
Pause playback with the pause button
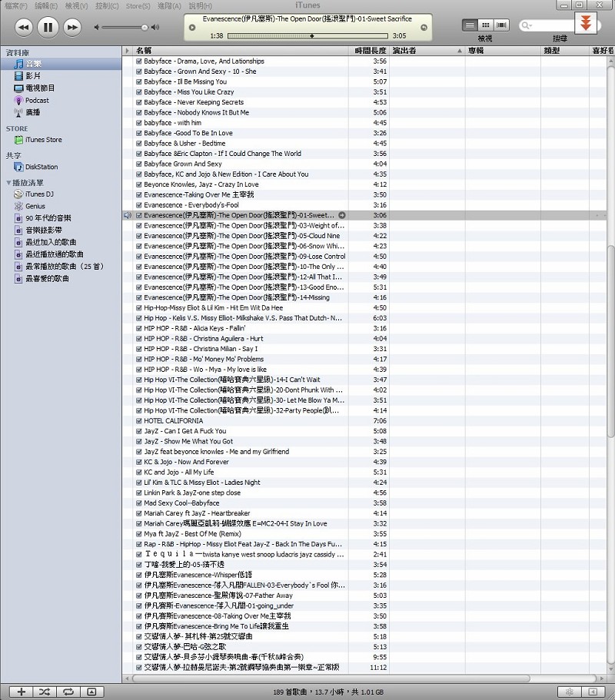tap(48, 27)
